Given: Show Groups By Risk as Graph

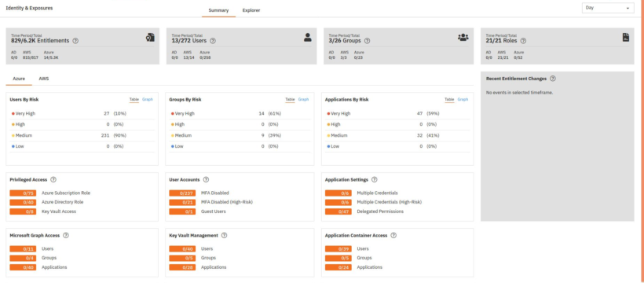Looking at the screenshot, I should click(x=303, y=100).
